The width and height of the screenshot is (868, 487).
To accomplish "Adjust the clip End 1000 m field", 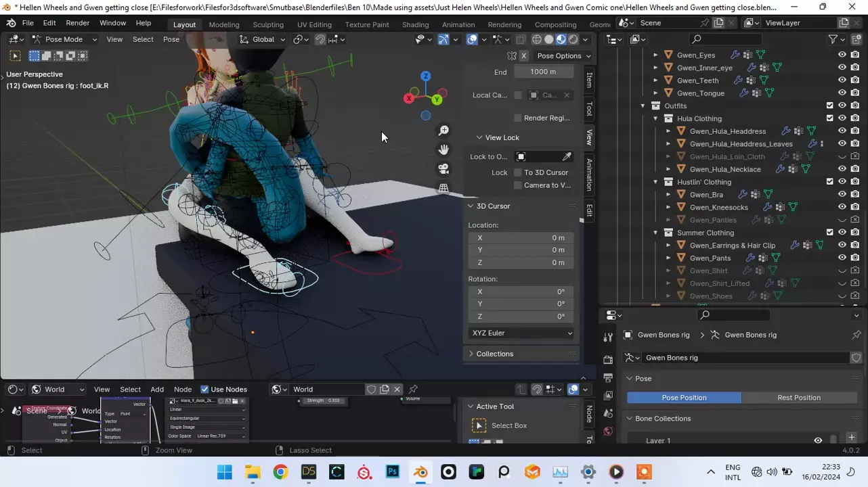I will tap(543, 72).
